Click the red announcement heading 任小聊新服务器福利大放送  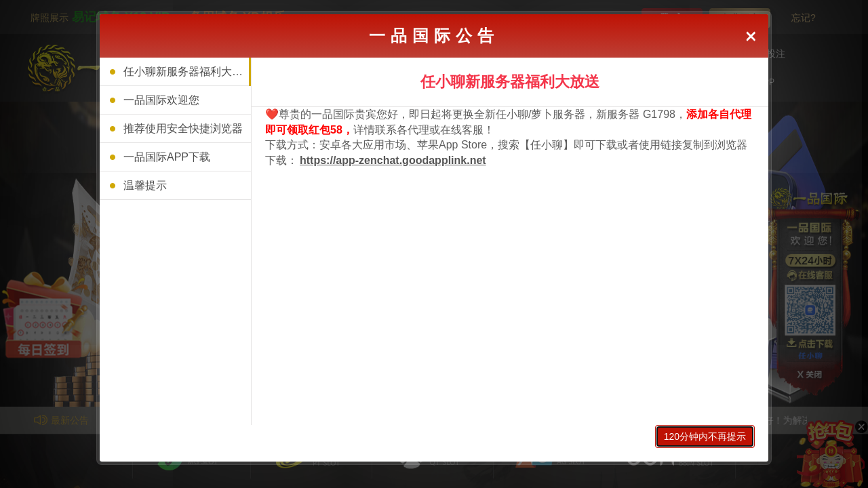point(510,82)
